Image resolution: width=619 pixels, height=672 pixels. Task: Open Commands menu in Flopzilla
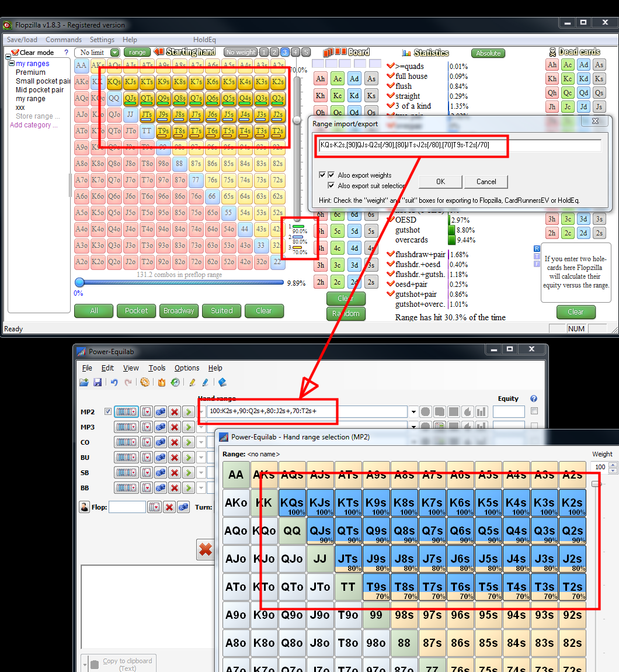tap(64, 39)
